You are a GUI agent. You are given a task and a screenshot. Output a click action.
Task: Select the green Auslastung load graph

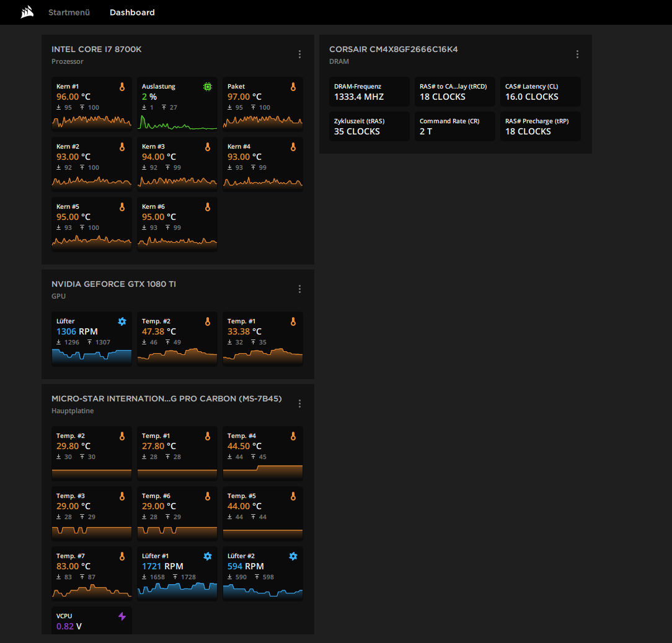coord(177,121)
